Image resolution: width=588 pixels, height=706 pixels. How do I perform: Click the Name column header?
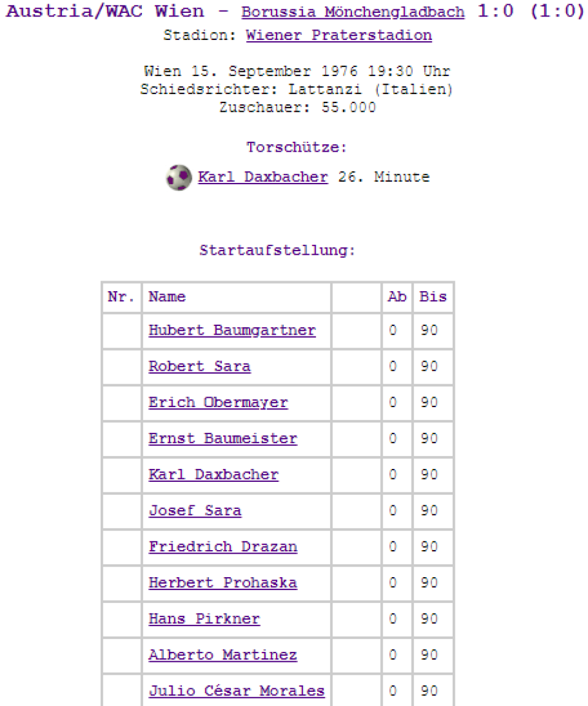[x=167, y=297]
